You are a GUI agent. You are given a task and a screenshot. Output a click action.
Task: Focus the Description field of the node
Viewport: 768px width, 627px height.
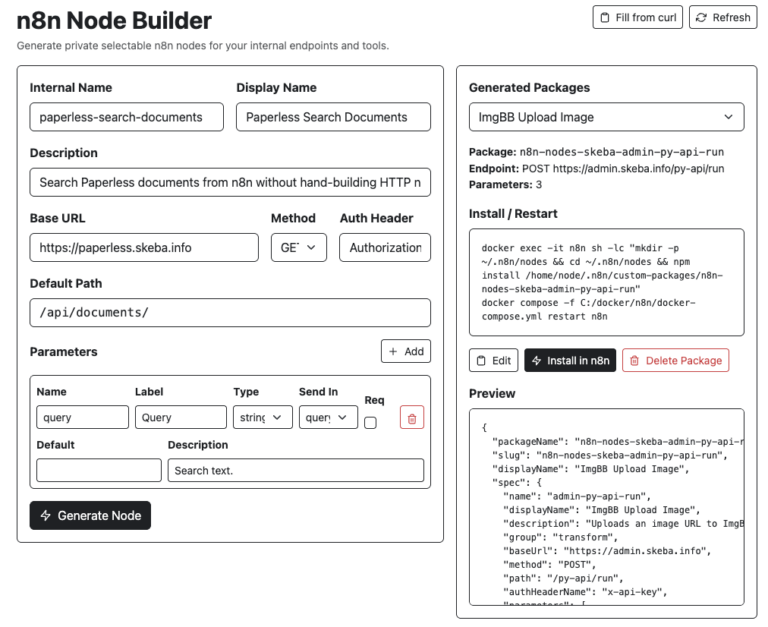(230, 182)
